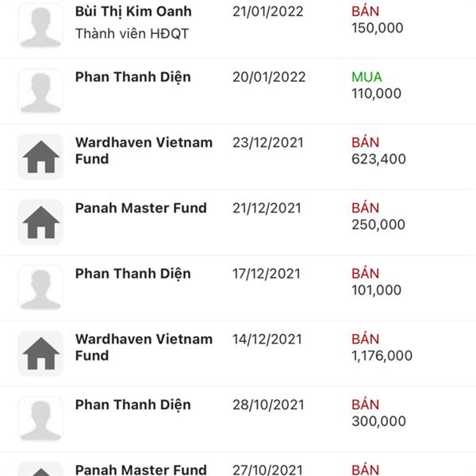476x476 pixels.
Task: Tap the date 28/10/2021
Action: click(268, 405)
